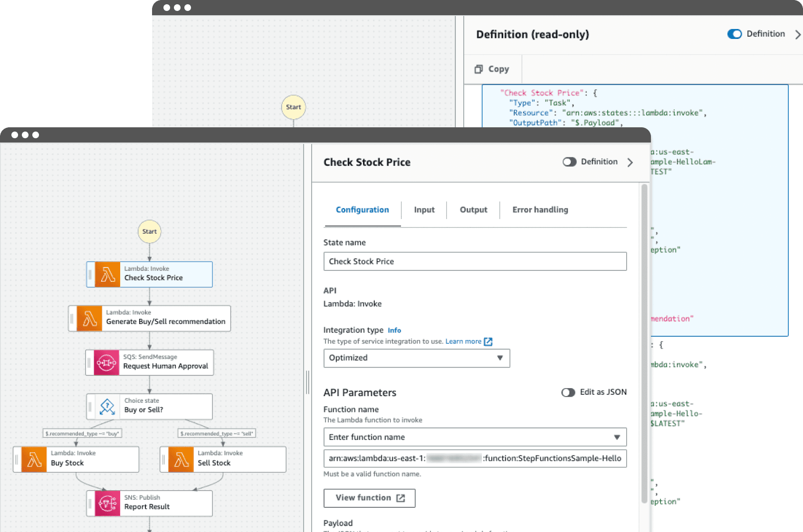Click the Lambda icon on Sell Stock
This screenshot has width=803, height=532.
181,459
